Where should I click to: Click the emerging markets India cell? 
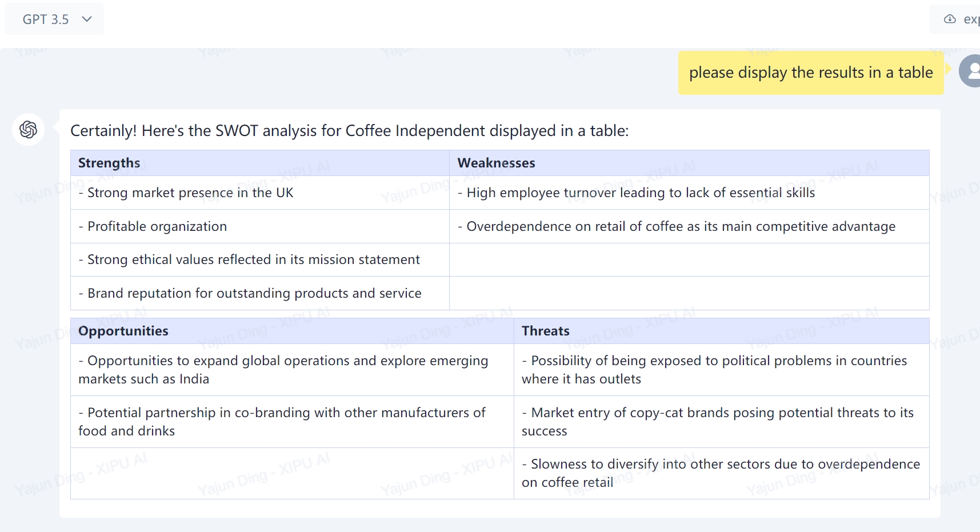click(x=283, y=370)
